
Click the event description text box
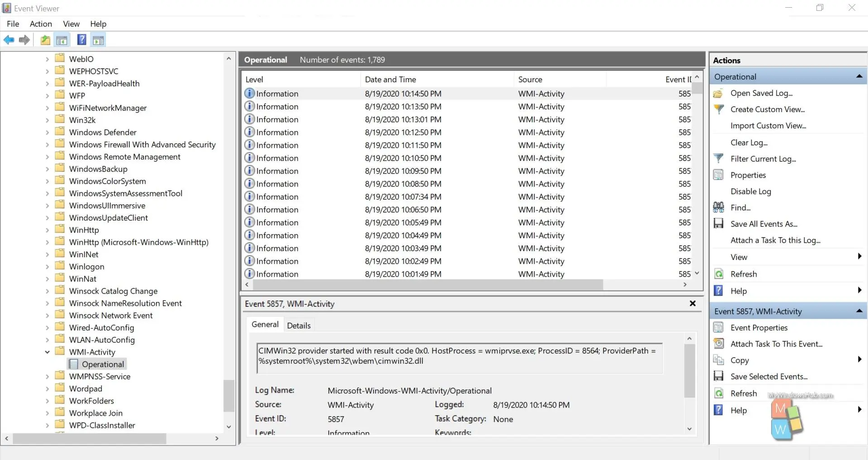click(x=460, y=358)
